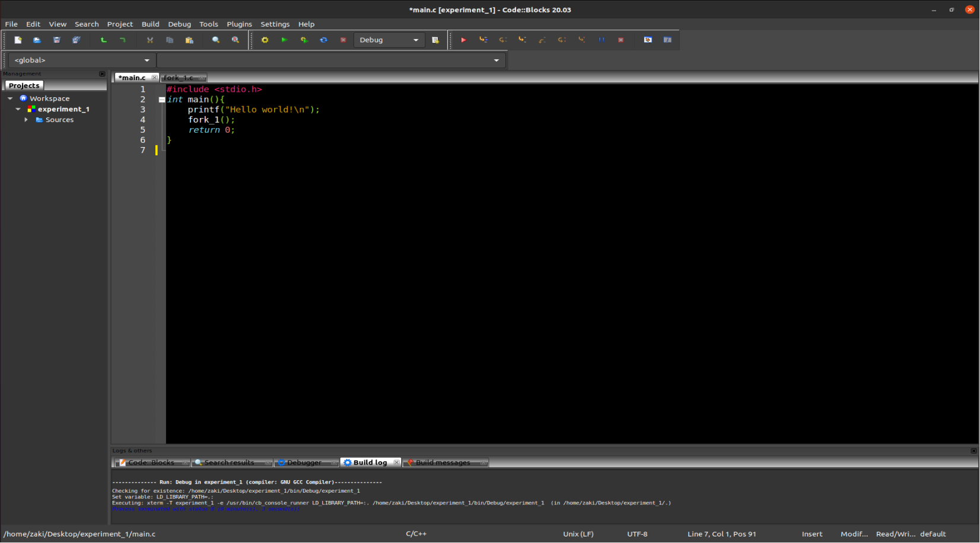Open the Find dialog via magnifier icon
Viewport: 980px width, 543px height.
click(216, 40)
